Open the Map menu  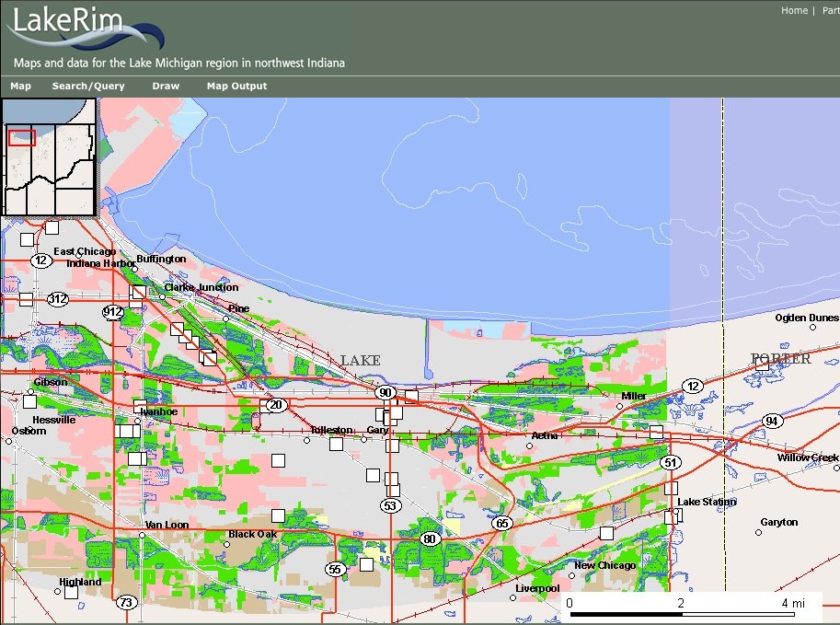[x=19, y=86]
